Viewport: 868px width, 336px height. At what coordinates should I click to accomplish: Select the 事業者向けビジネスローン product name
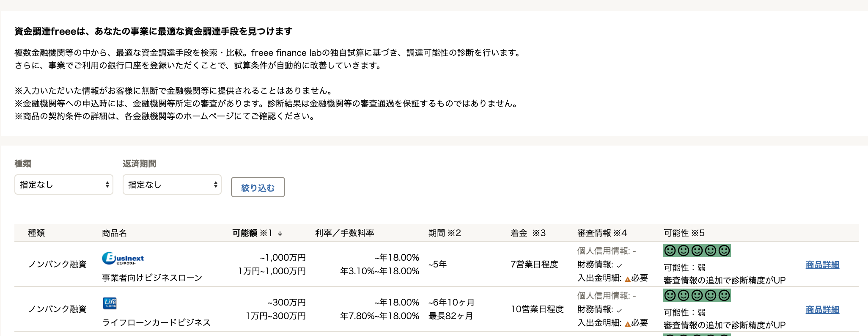point(152,278)
